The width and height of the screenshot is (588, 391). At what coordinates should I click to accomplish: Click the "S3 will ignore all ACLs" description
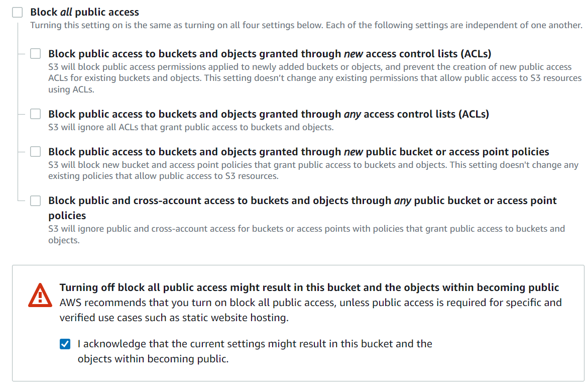tap(191, 127)
